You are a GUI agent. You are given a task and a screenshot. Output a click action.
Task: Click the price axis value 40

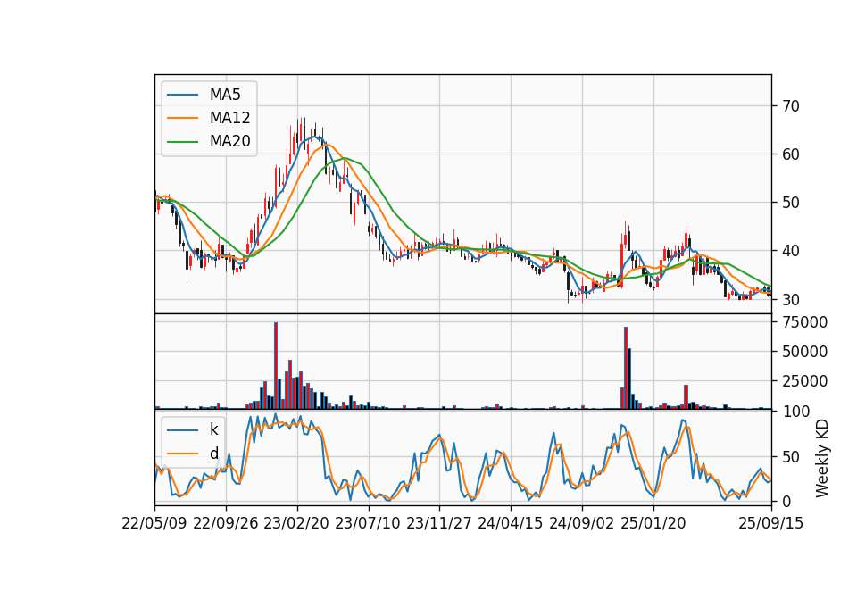click(791, 251)
